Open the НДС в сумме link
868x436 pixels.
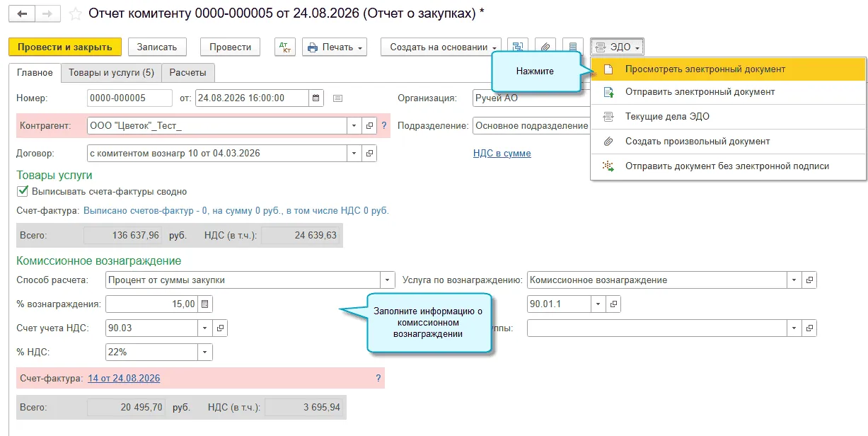(502, 154)
